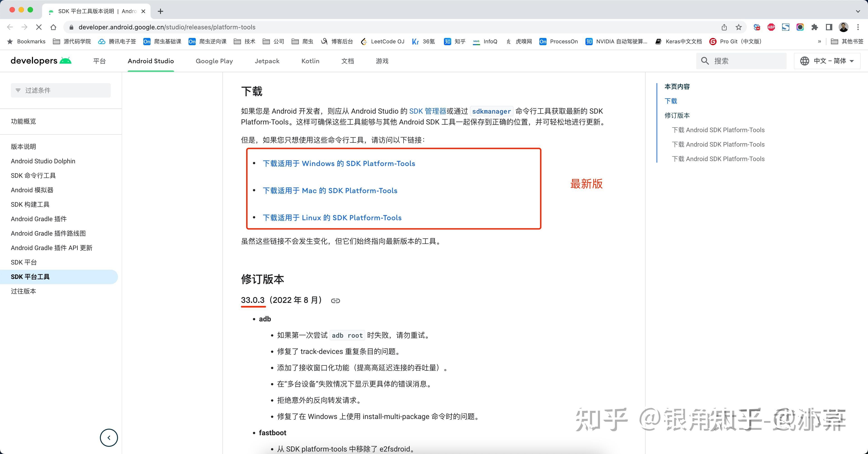Download SDK Platform-Tools for Linux link

click(332, 218)
